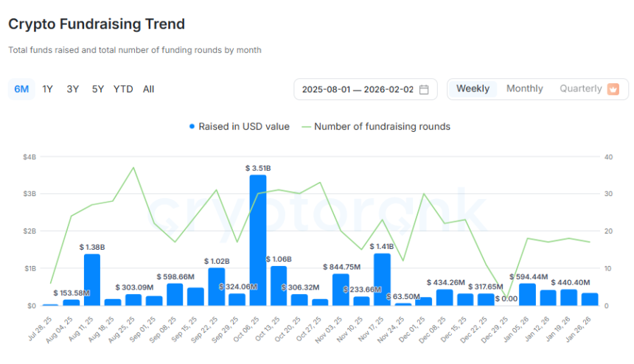Click the calendar icon in date range
634x364 pixels.
[424, 89]
